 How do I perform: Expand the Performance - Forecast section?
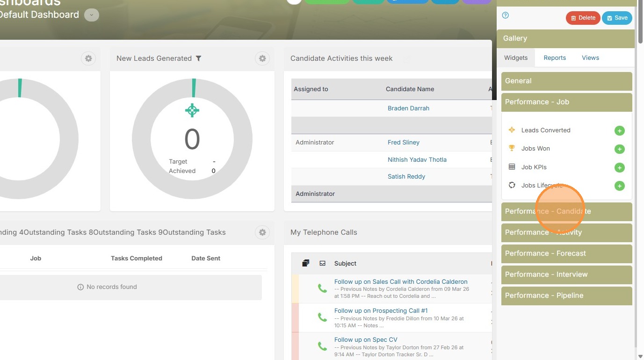pyautogui.click(x=566, y=253)
